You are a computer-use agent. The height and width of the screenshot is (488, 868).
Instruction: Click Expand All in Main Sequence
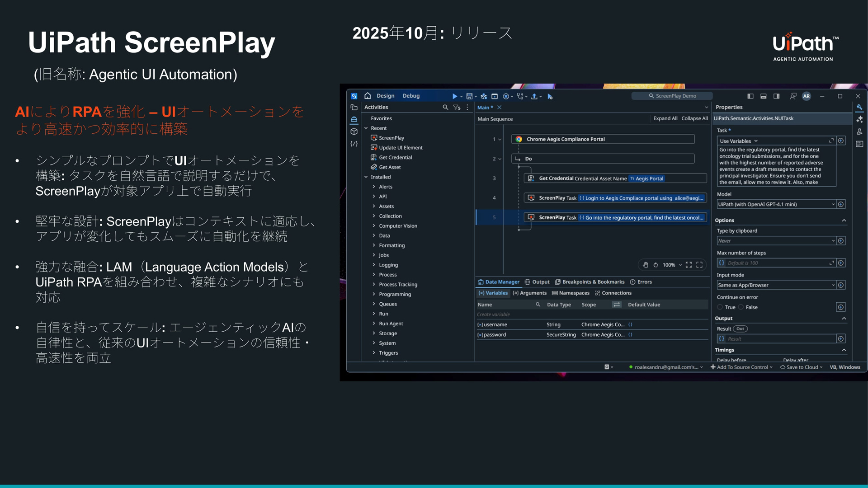[x=665, y=118]
